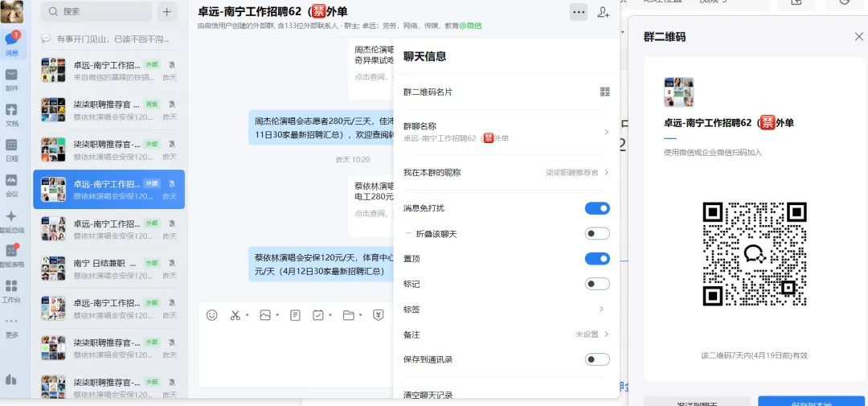Disable 消息免打扰 toggle
This screenshot has width=868, height=406.
[597, 208]
